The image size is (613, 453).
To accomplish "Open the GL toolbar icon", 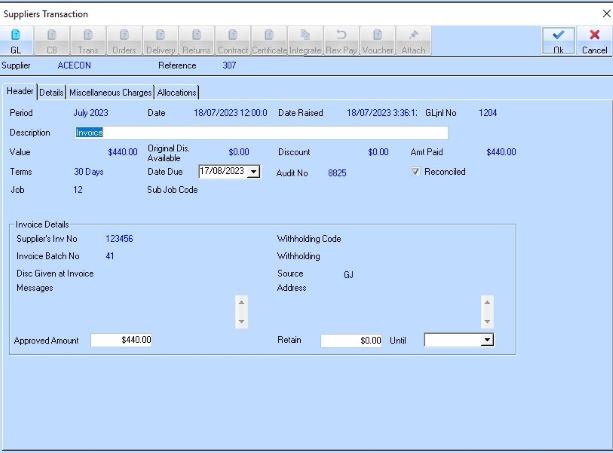I will point(15,40).
